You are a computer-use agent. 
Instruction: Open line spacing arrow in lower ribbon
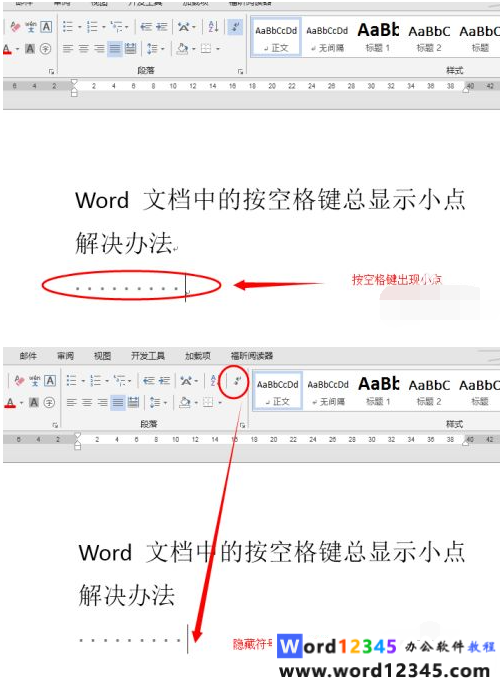(x=165, y=402)
